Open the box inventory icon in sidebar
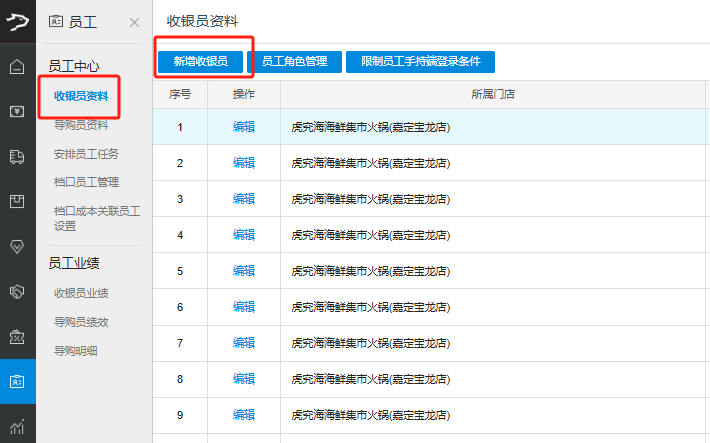 pyautogui.click(x=17, y=202)
